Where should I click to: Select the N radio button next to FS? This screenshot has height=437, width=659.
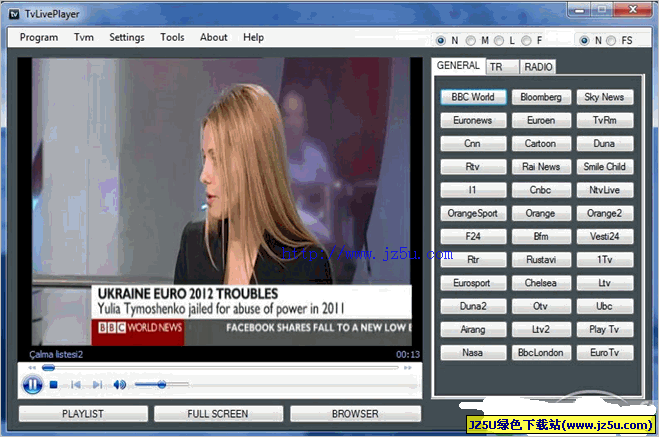584,40
